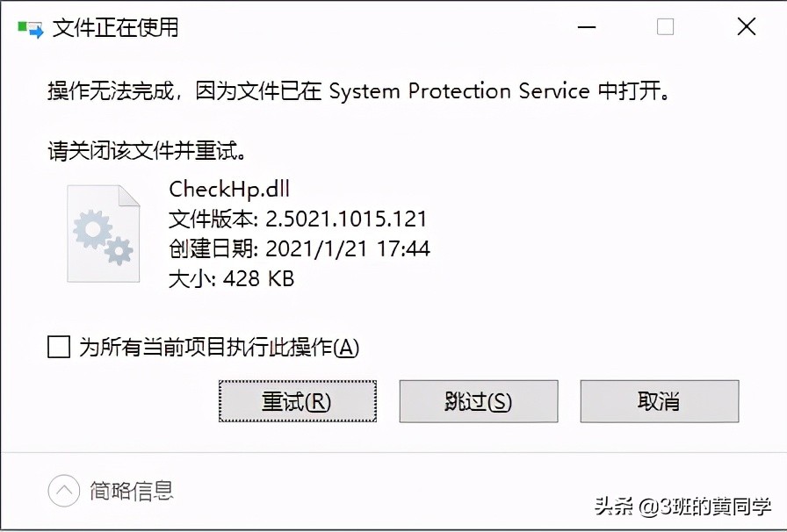Close the 文件正在使用 dialog
Viewport: 787px width, 532px height.
tap(746, 27)
